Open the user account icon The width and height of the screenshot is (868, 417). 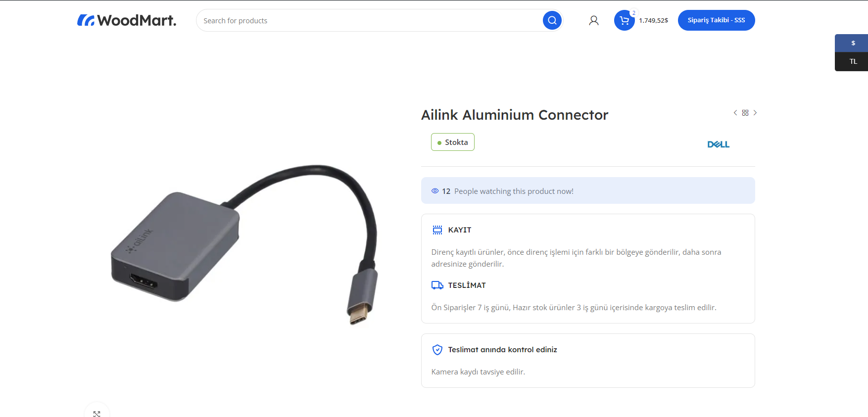click(594, 20)
